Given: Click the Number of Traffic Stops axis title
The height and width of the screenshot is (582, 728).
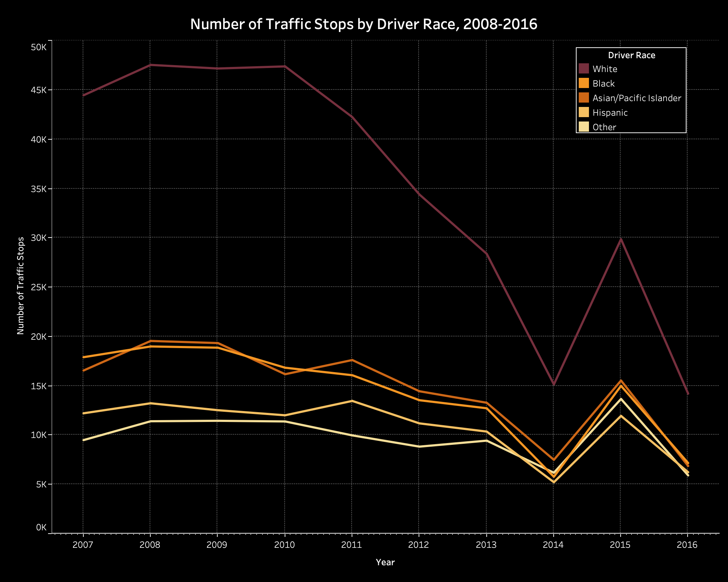Looking at the screenshot, I should pos(21,286).
